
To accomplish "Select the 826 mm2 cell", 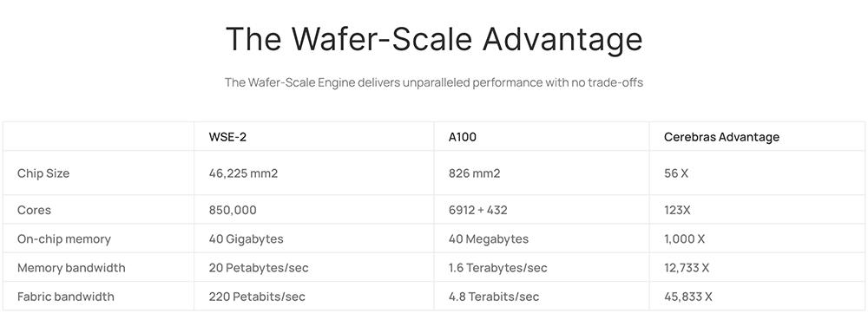I will coord(474,173).
